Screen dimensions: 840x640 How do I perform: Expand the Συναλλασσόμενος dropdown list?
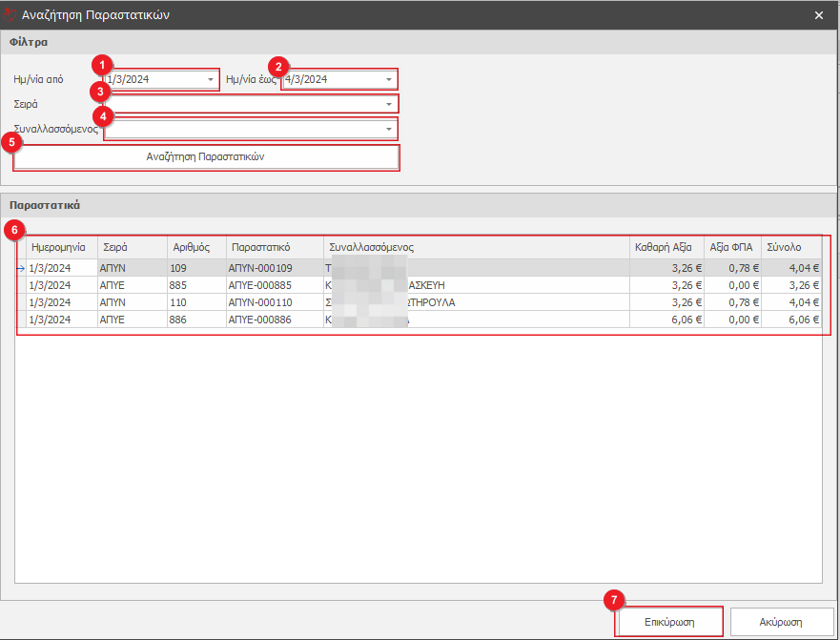point(389,129)
